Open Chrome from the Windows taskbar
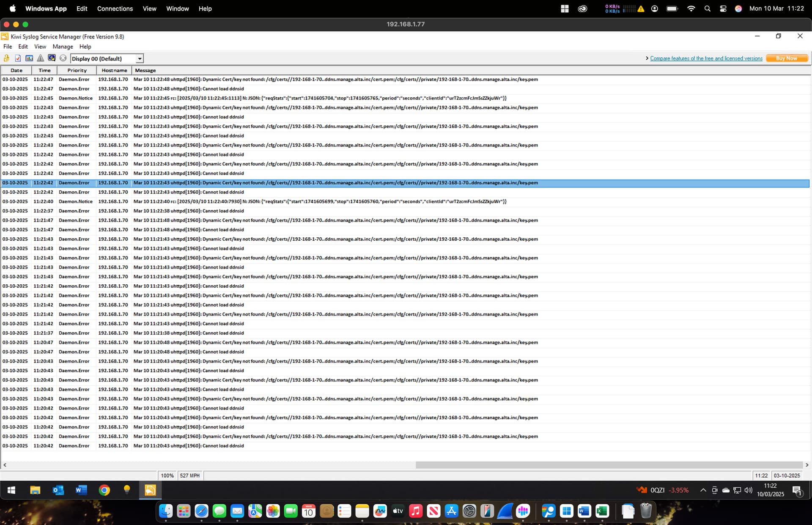This screenshot has height=525, width=812. click(104, 490)
